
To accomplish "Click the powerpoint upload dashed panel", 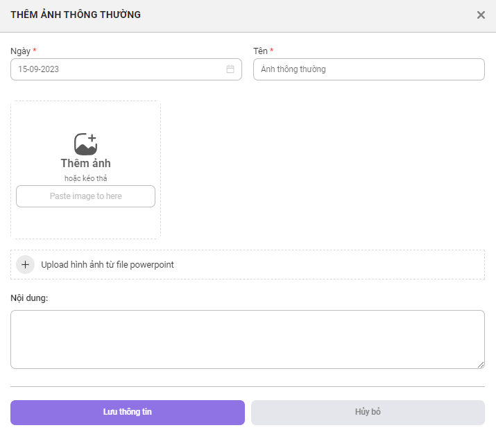I will point(248,265).
